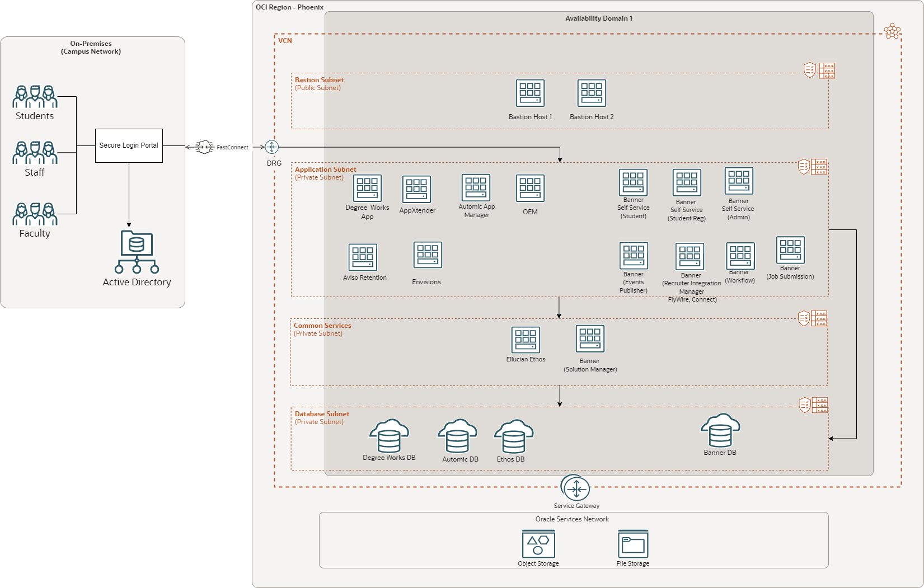This screenshot has width=924, height=588.
Task: Select the Automic App Manager server icon
Action: pos(476,187)
